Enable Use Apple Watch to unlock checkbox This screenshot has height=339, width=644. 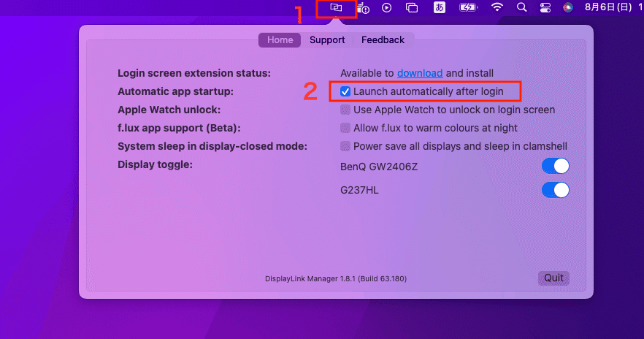pyautogui.click(x=345, y=110)
